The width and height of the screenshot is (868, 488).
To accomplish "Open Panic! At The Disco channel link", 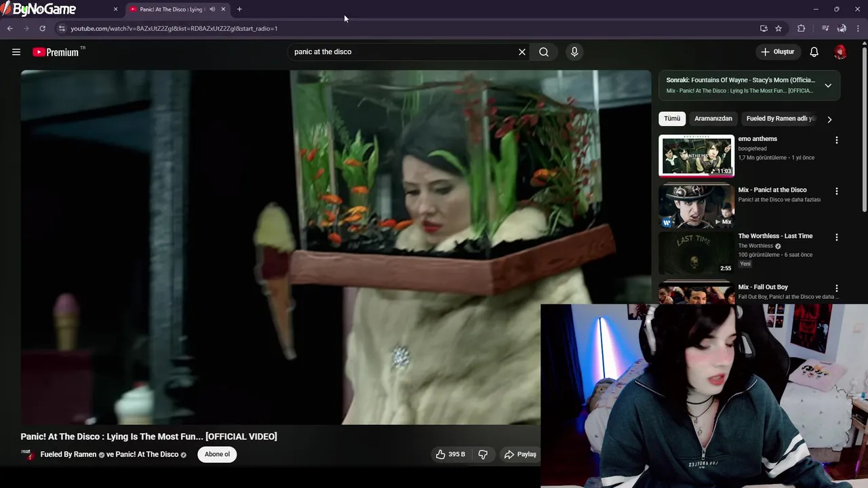I will (x=147, y=454).
